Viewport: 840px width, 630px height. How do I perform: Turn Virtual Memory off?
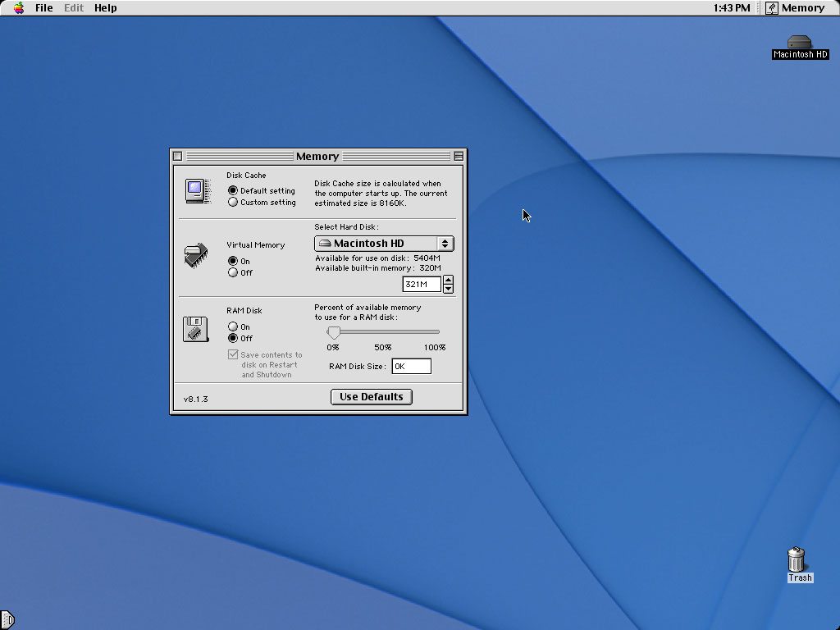click(x=233, y=273)
